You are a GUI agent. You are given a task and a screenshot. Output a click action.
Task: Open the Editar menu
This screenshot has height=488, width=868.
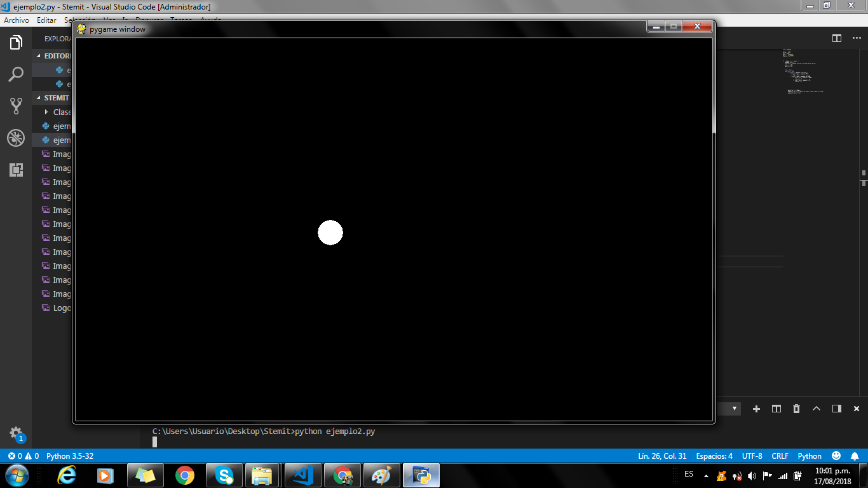coord(46,20)
